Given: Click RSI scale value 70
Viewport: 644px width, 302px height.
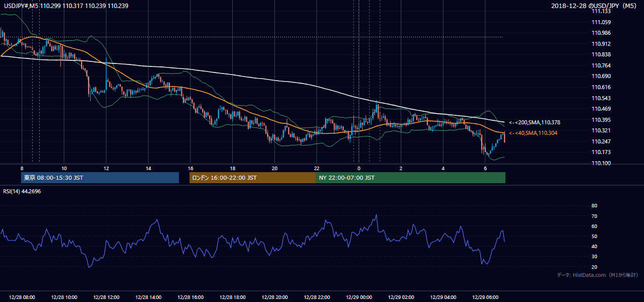Looking at the screenshot, I should [x=594, y=216].
